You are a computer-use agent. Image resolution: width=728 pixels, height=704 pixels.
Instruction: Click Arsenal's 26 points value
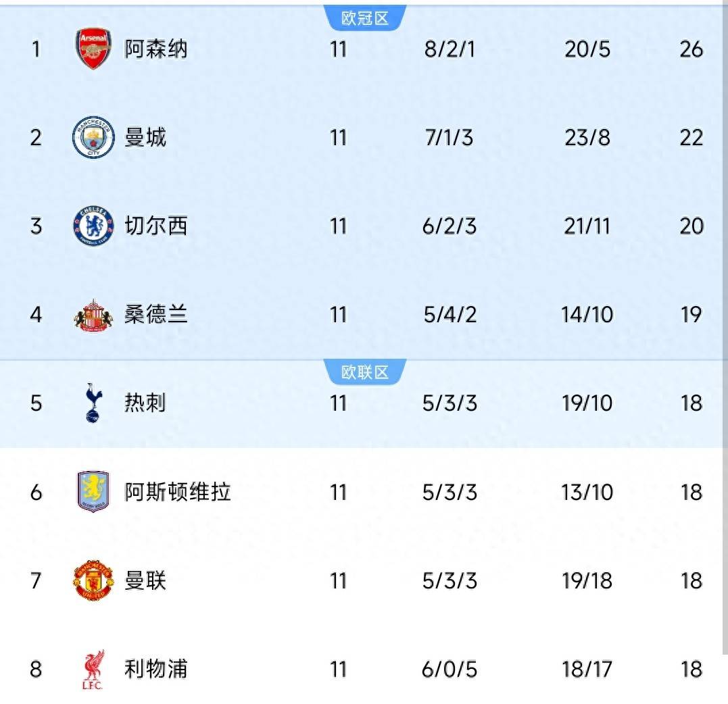click(x=691, y=49)
